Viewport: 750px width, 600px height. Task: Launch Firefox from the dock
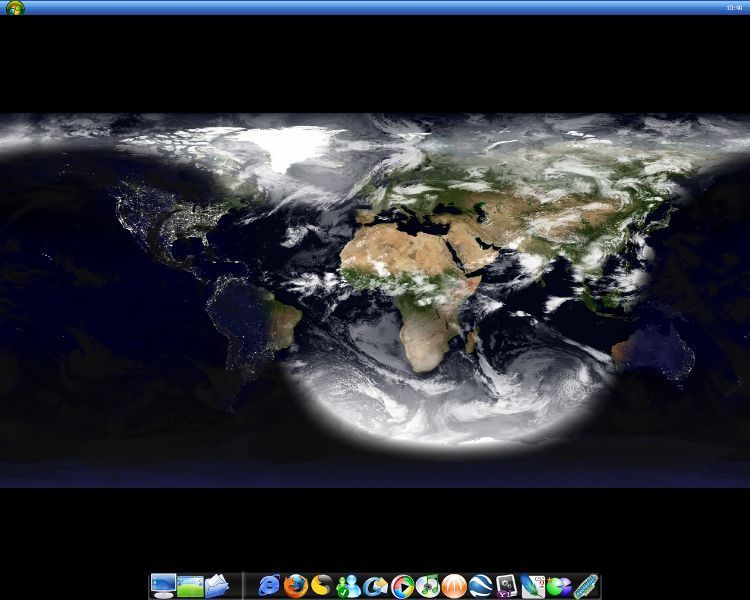click(295, 586)
